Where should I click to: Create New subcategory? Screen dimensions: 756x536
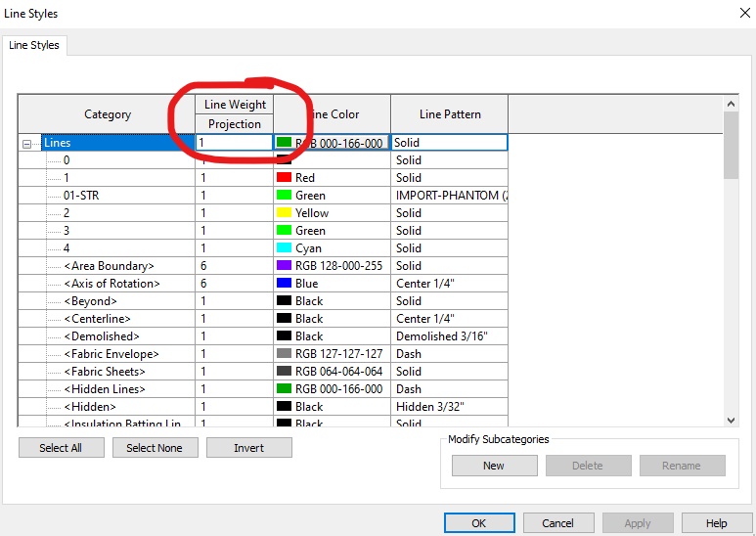tap(494, 466)
